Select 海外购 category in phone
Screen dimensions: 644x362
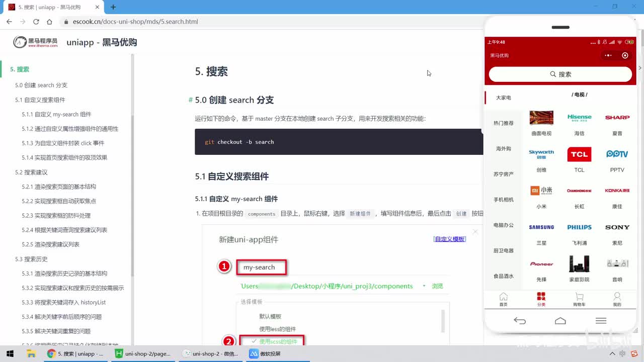tap(503, 149)
